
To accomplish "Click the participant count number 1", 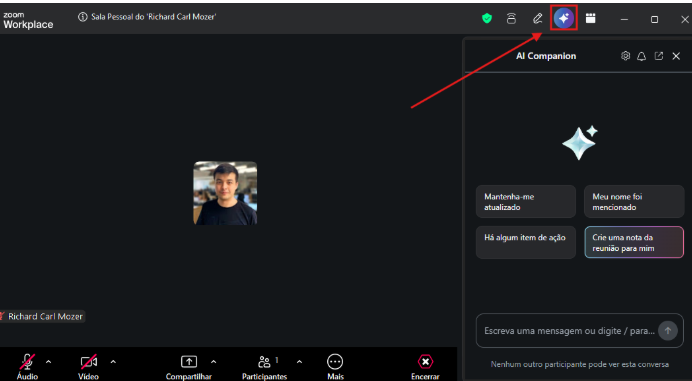I will click(x=277, y=360).
